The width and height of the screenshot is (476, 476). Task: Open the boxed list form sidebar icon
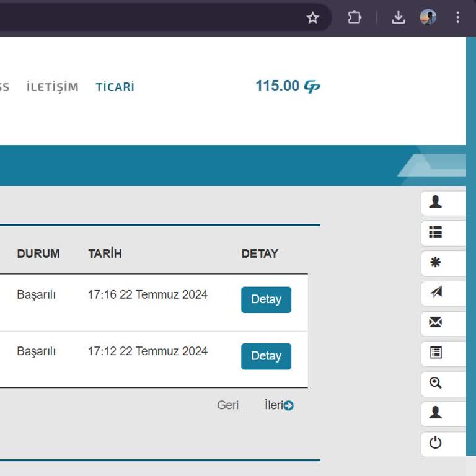click(x=436, y=352)
